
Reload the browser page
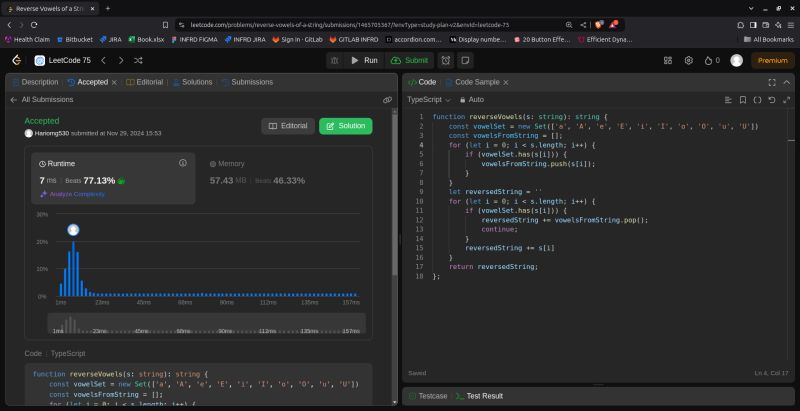34,24
